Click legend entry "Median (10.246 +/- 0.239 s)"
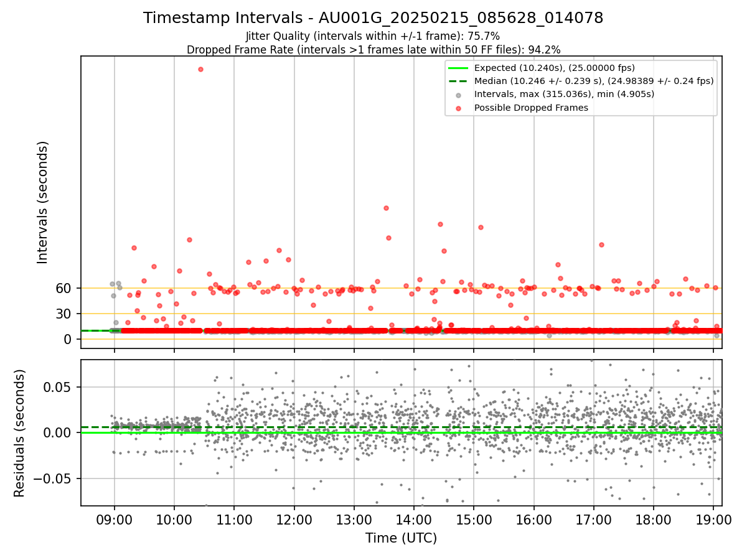Viewport: 747px width, 560px height. 594,81
